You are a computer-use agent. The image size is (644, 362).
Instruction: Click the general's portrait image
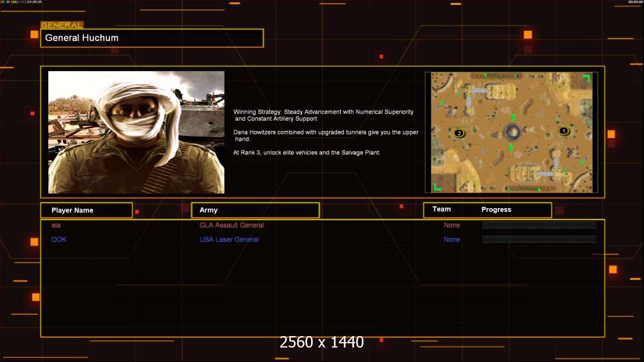tap(137, 132)
